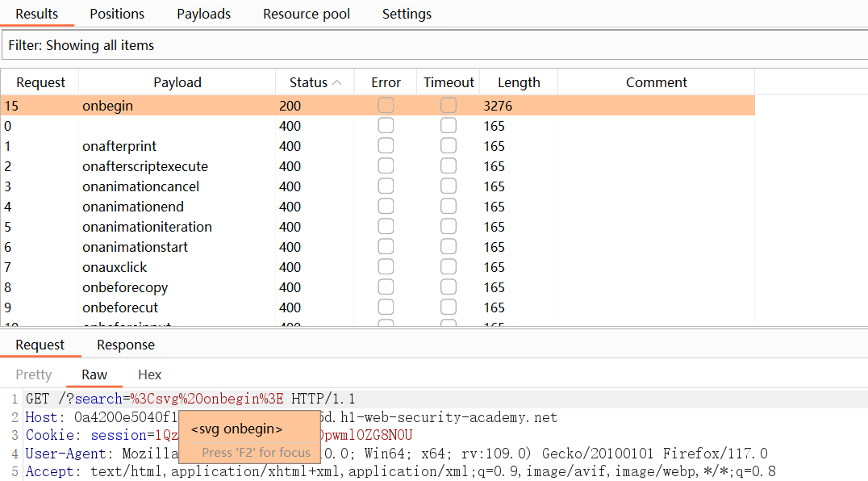
Task: Switch to Pretty view
Action: (33, 374)
